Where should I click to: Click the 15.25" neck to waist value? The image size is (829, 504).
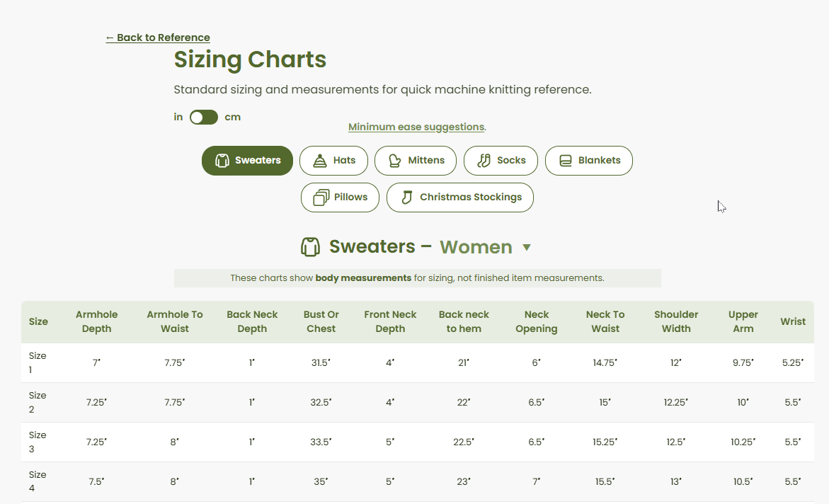(605, 442)
